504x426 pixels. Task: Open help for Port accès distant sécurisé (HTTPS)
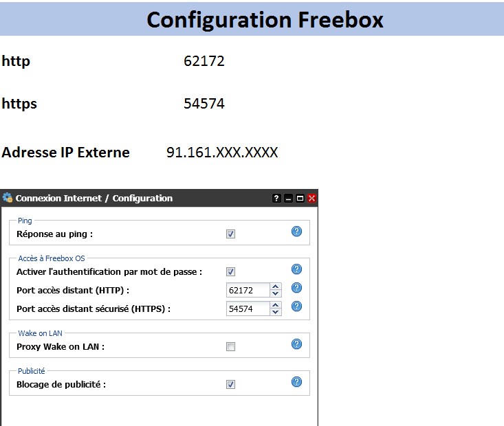pos(296,306)
